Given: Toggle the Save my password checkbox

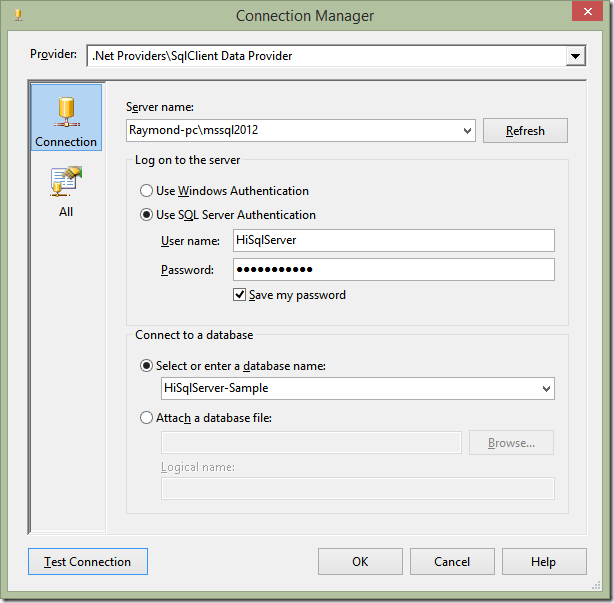Looking at the screenshot, I should coord(240,295).
